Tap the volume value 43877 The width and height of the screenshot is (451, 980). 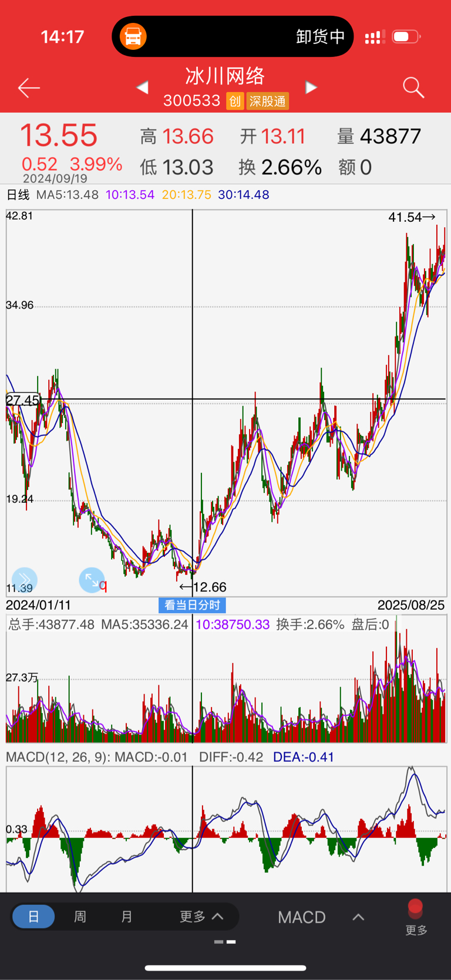click(x=391, y=137)
